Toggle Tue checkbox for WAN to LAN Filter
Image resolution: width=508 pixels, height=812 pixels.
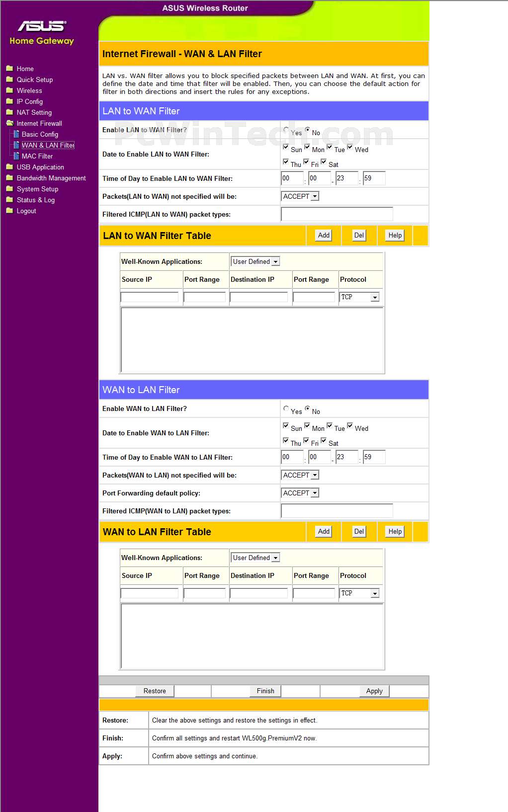click(330, 426)
